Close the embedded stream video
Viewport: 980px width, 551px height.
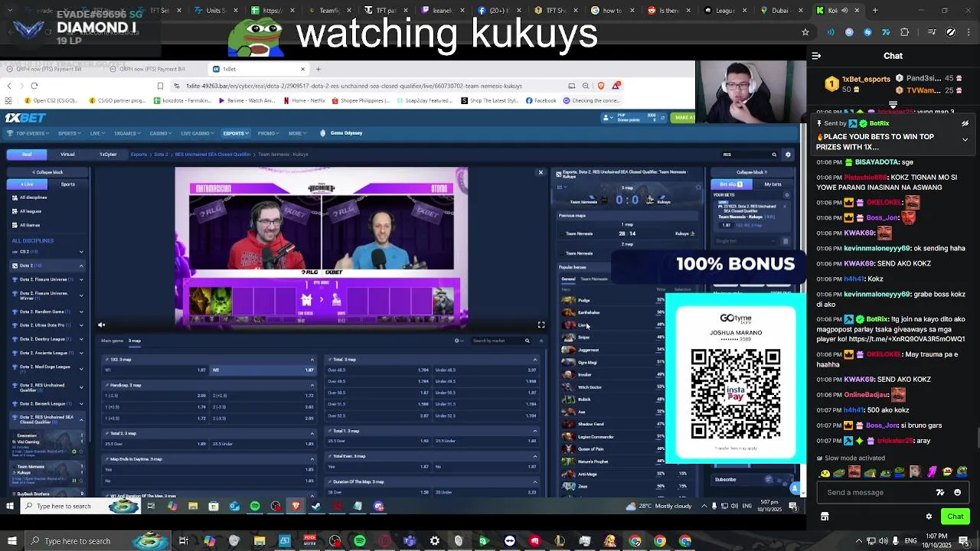click(x=541, y=172)
